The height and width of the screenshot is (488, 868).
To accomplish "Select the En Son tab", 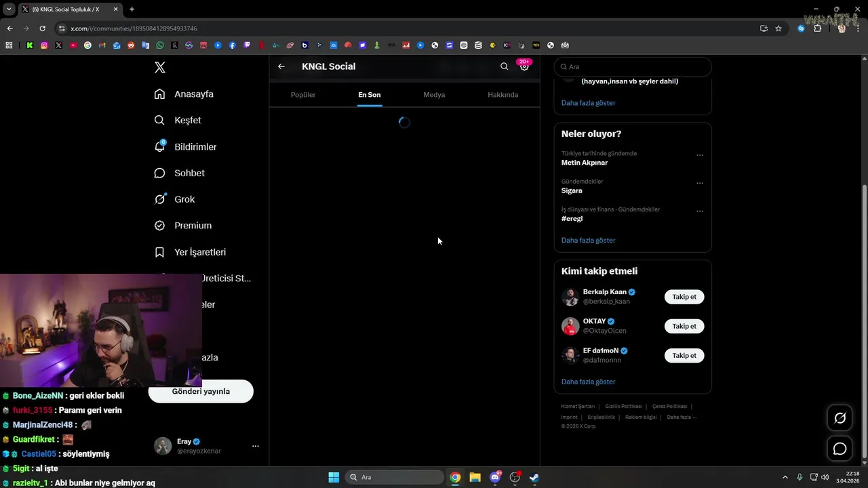I will click(370, 95).
